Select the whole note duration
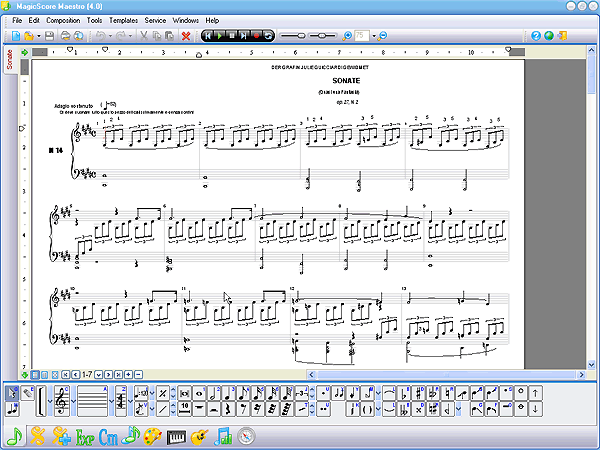Image resolution: width=600 pixels, height=450 pixels. pos(199,393)
